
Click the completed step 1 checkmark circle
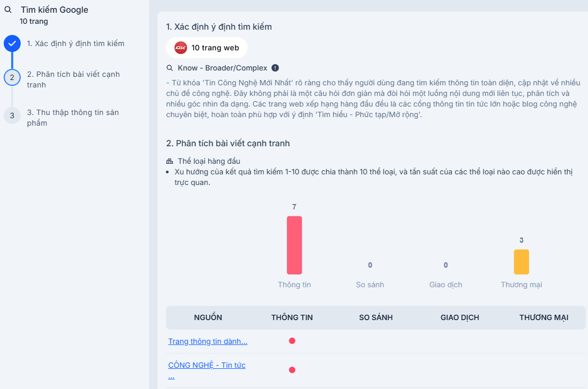point(12,43)
